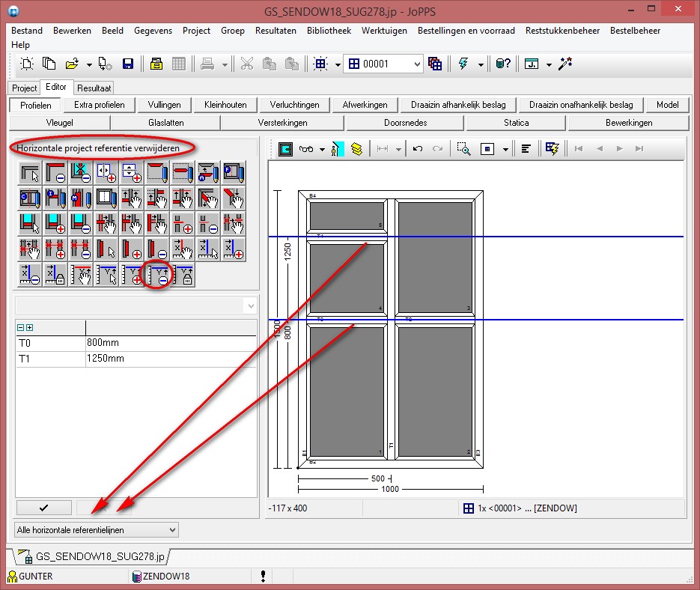Screen dimensions: 700x590
Task: Click the remove vertical X reference tool
Action: point(30,274)
